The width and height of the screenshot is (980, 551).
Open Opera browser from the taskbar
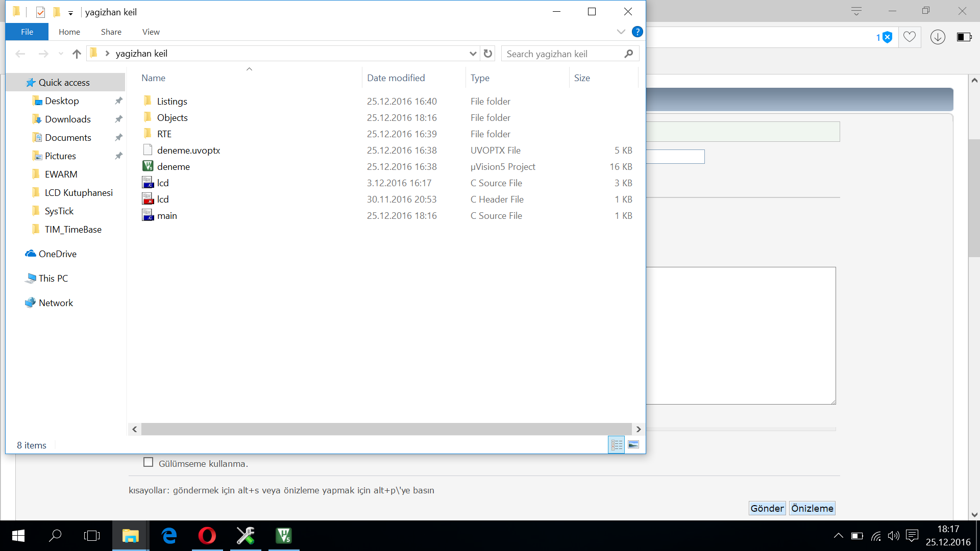tap(207, 536)
